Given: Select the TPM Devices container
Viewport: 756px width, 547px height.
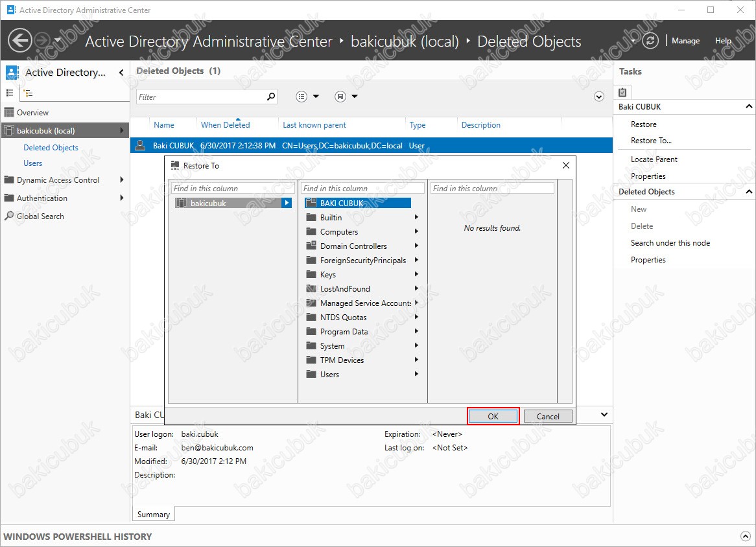Looking at the screenshot, I should point(342,360).
